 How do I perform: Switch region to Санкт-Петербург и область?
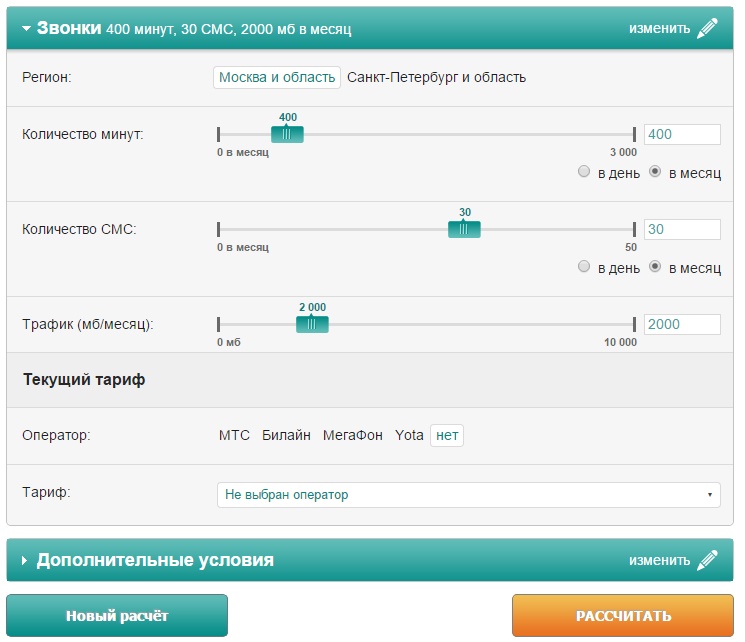pos(436,78)
